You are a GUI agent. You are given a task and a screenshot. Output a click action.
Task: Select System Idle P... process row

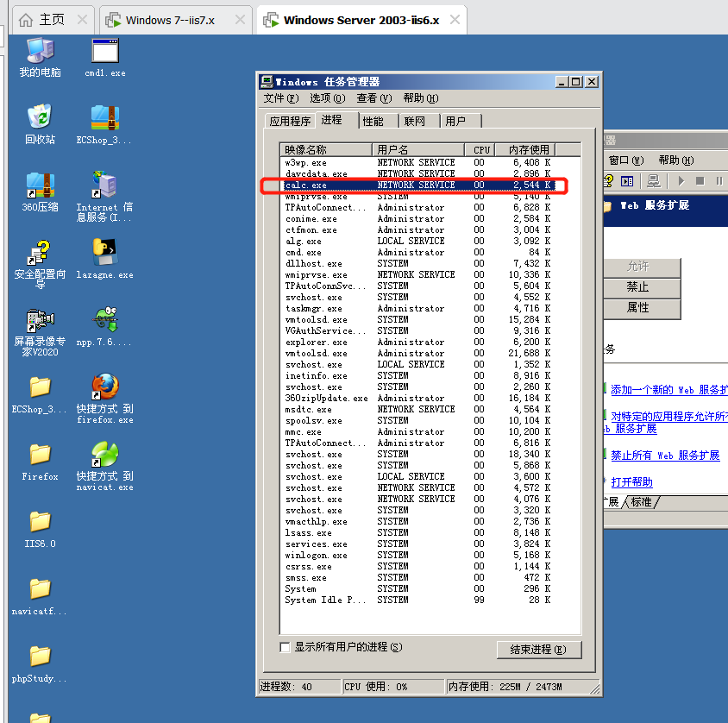coord(418,600)
